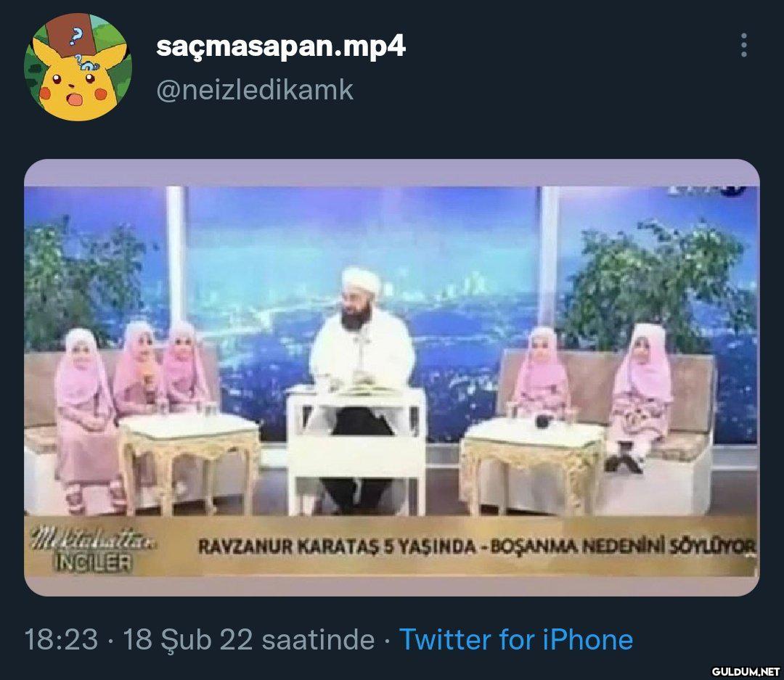The width and height of the screenshot is (784, 680).
Task: Click the word saatinde in tweet metadata
Action: [319, 639]
